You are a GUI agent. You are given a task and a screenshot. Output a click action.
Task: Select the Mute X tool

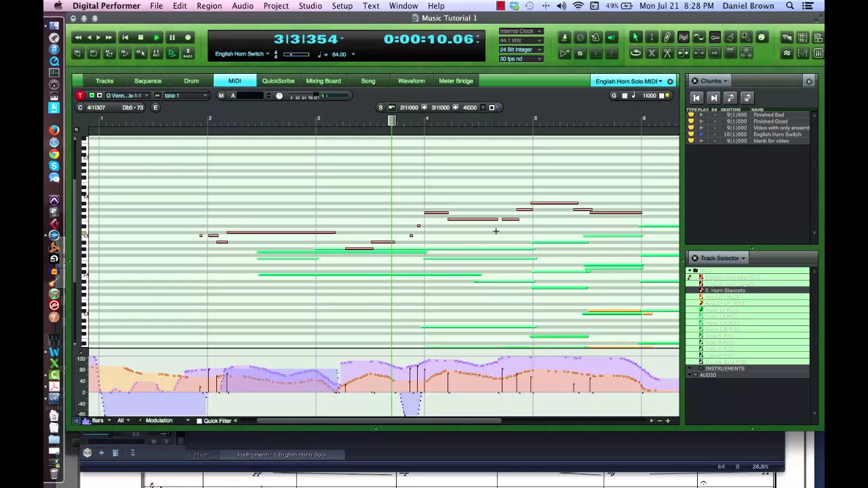coord(651,54)
